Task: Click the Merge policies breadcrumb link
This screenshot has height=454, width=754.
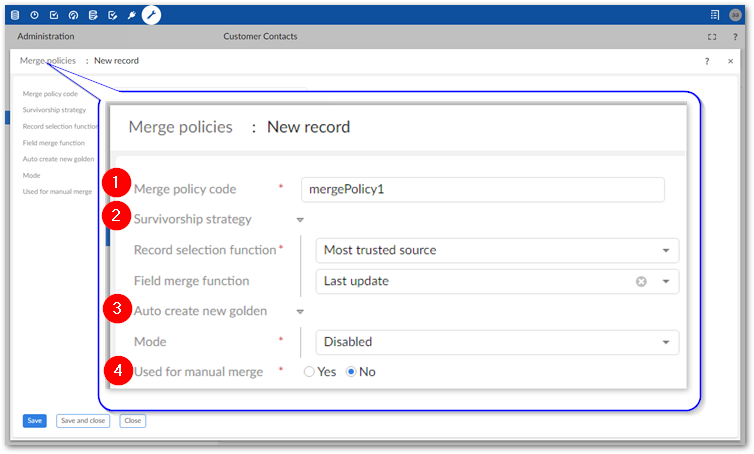Action: (x=48, y=61)
